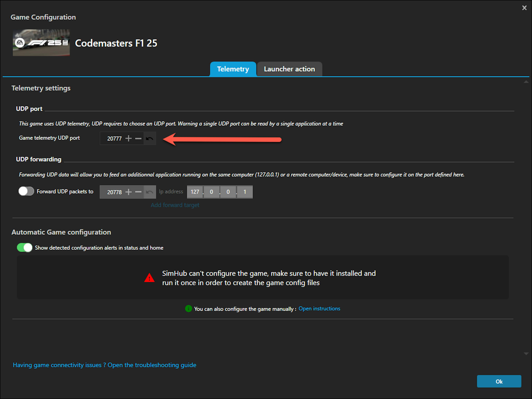Reset forward UDP port via undo icon

pyautogui.click(x=150, y=192)
